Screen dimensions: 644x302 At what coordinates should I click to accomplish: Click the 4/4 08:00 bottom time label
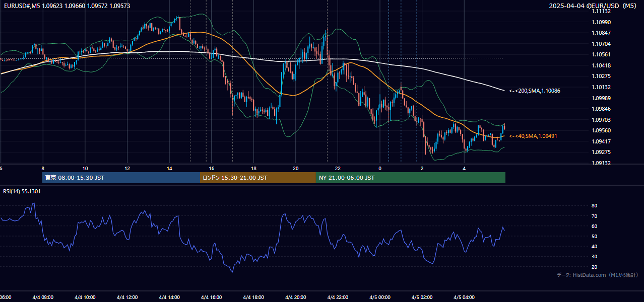43,297
